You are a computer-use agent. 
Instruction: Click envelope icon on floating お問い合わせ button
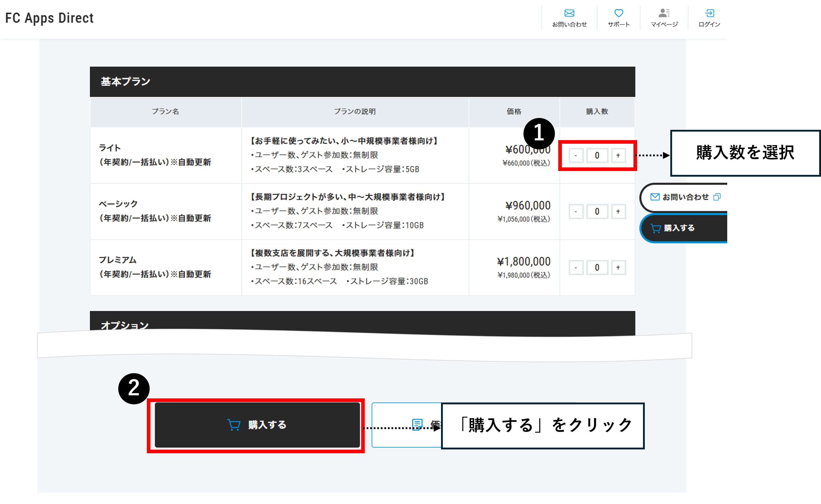(655, 197)
